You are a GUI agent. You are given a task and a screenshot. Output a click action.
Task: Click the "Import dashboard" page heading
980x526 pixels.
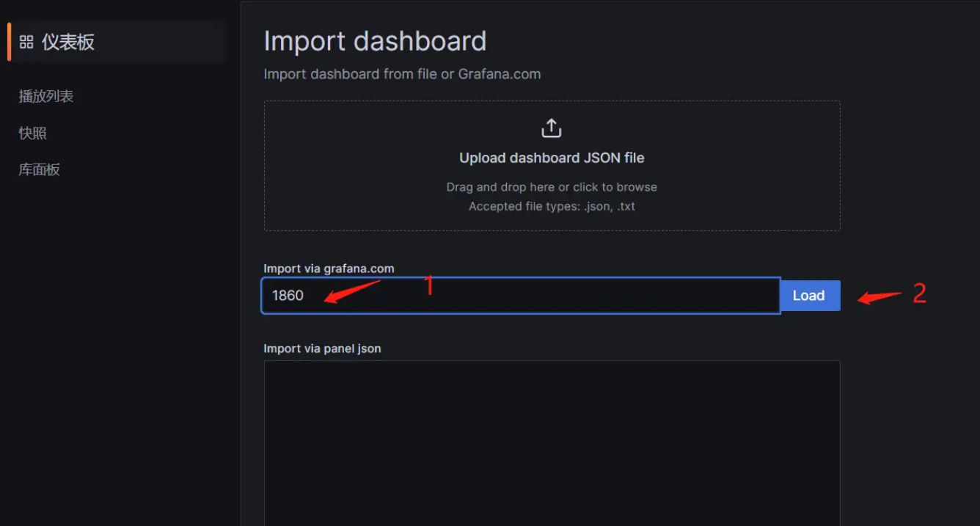(375, 41)
